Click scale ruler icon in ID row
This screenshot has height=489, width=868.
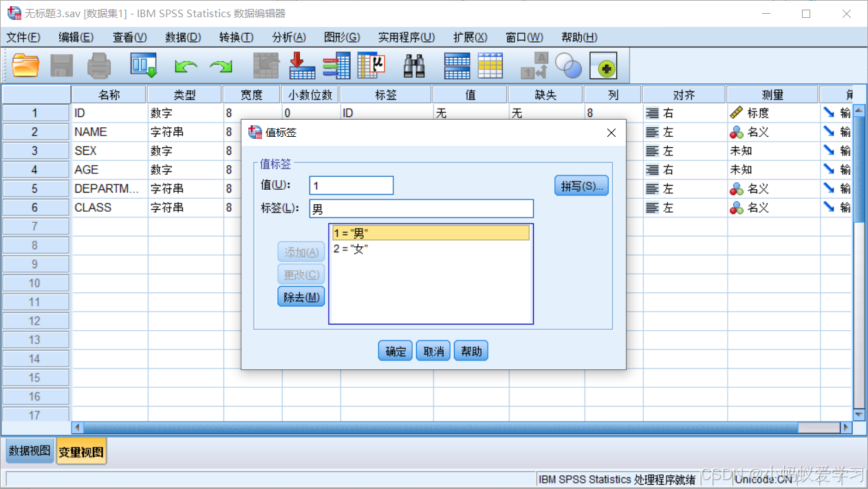click(737, 113)
